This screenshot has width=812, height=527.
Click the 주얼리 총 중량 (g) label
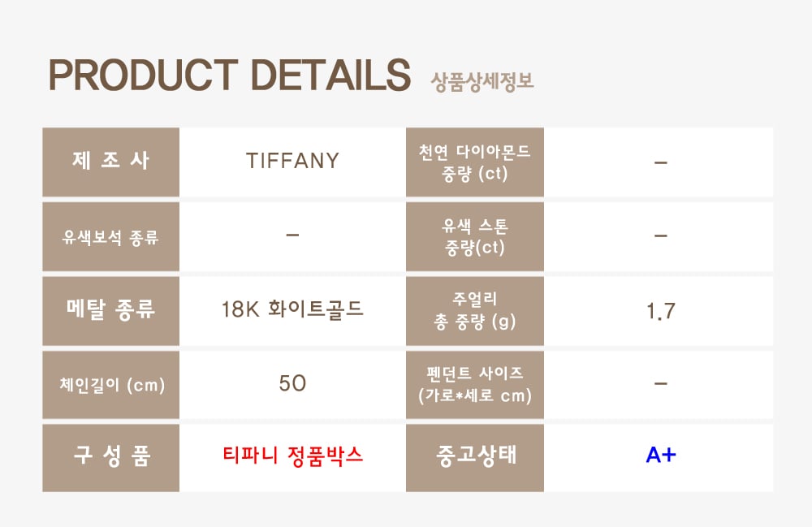point(475,311)
